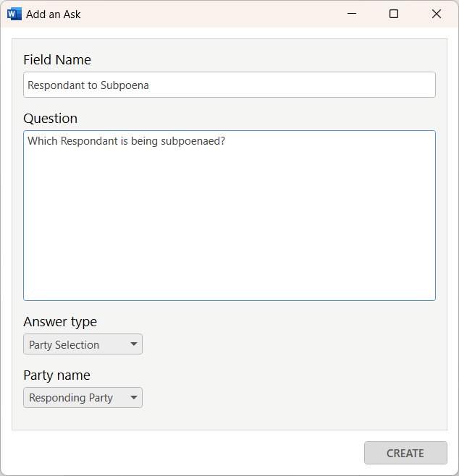
Task: Click the Field Name label
Action: click(57, 59)
